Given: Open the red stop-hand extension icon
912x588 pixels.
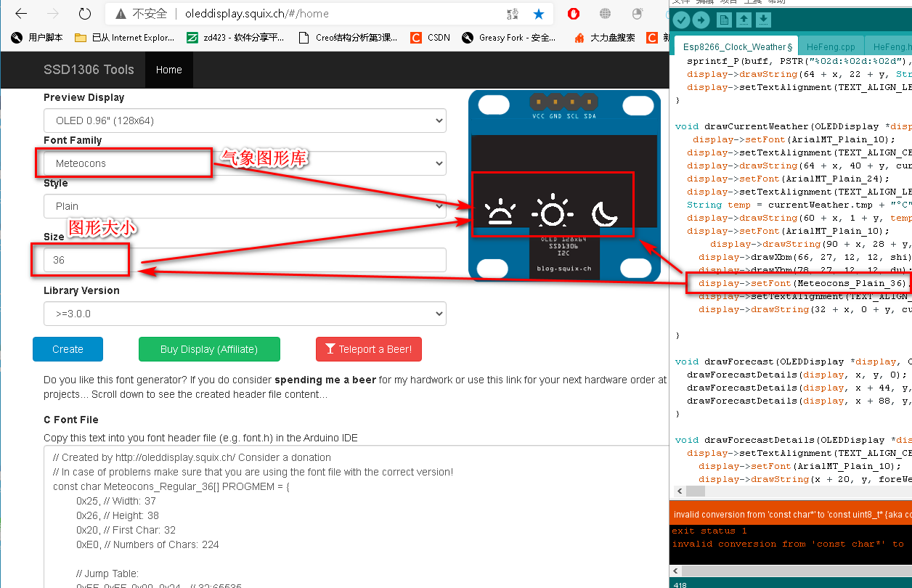Looking at the screenshot, I should (x=574, y=13).
